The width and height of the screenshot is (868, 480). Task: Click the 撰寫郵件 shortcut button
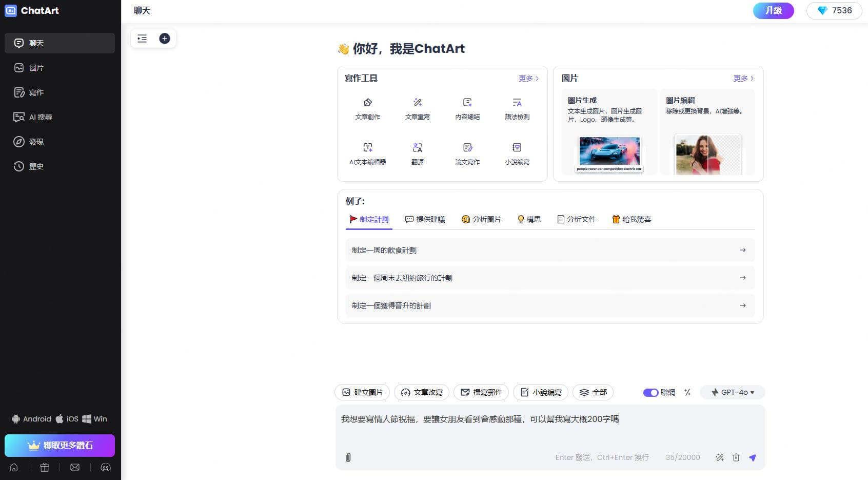point(481,392)
